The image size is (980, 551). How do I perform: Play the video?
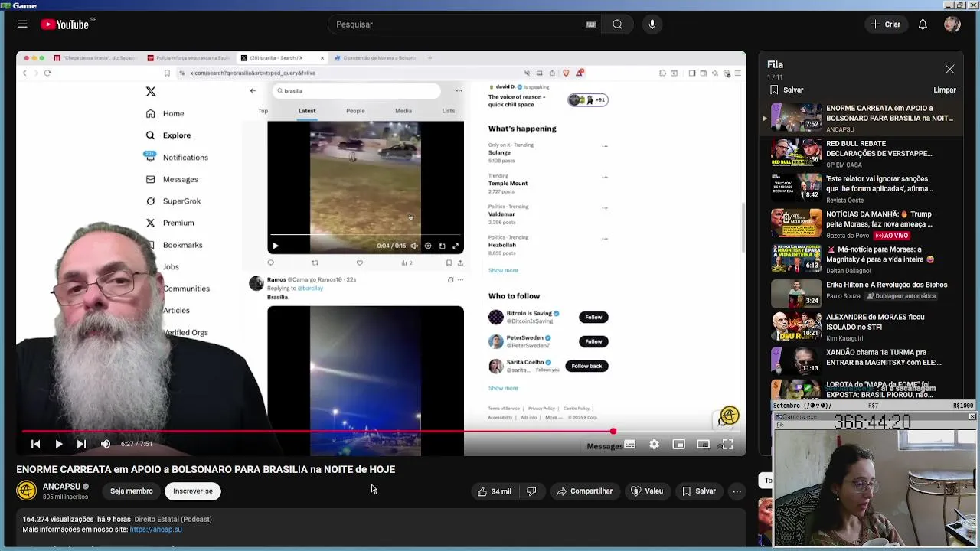tap(59, 444)
